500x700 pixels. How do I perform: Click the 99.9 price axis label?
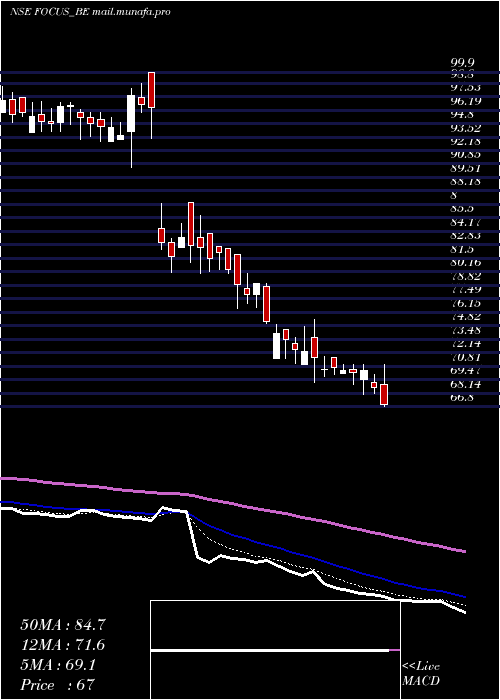(x=462, y=63)
